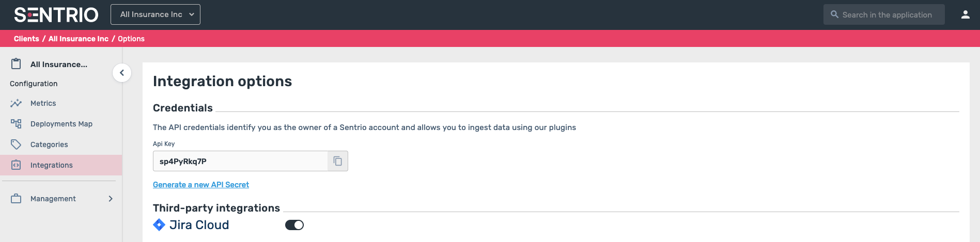Click the Sentrio logo

pyautogui.click(x=56, y=15)
